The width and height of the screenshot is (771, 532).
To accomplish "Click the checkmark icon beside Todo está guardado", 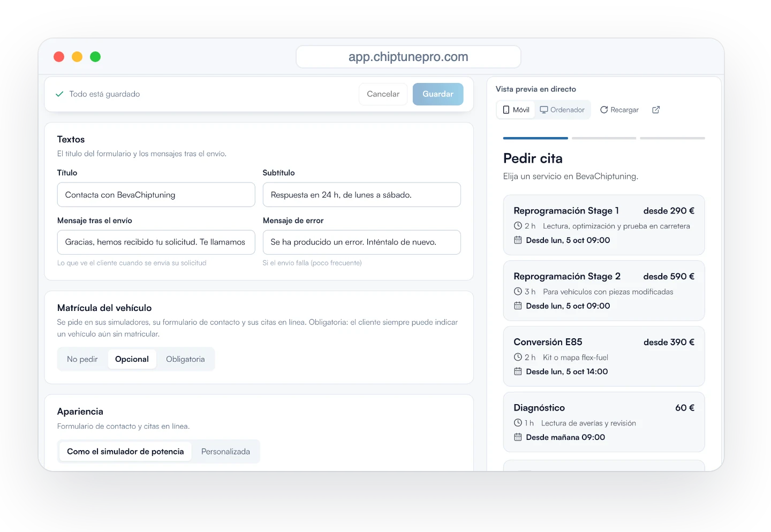I will 59,94.
